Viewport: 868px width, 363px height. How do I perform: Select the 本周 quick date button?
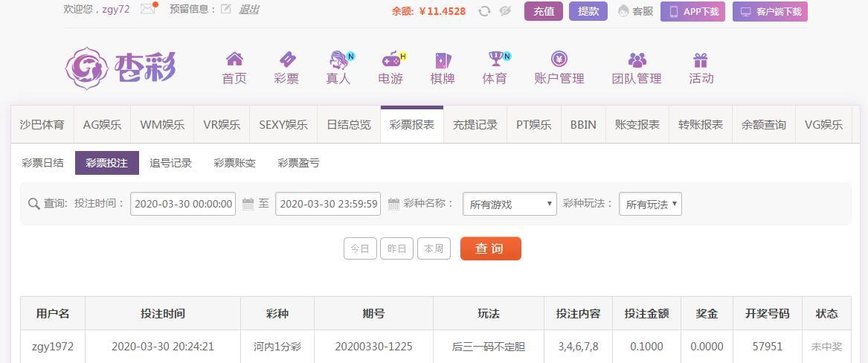(x=434, y=248)
